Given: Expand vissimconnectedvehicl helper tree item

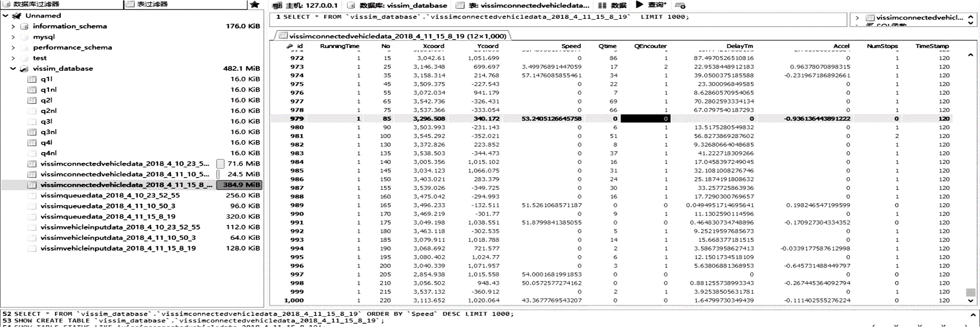Looking at the screenshot, I should pos(857,18).
